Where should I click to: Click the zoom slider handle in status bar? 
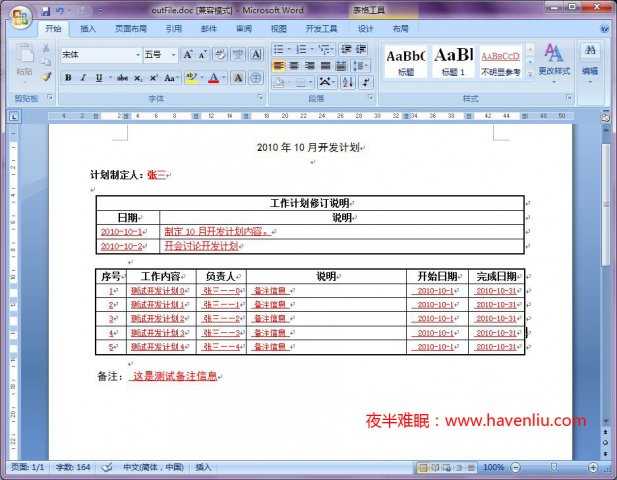[x=554, y=467]
